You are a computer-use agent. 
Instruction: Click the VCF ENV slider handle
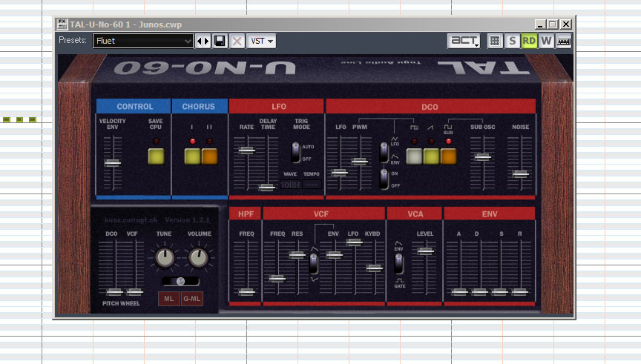[x=334, y=255]
